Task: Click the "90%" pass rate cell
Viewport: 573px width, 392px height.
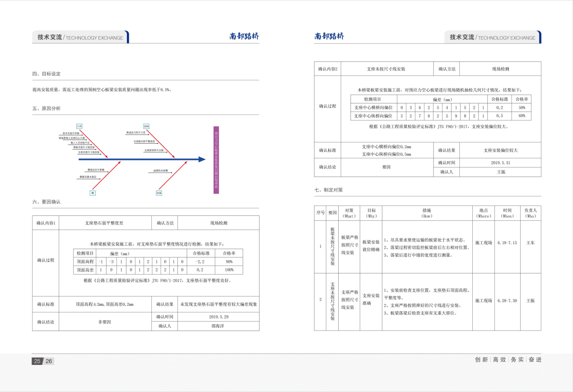Action: tap(229, 261)
